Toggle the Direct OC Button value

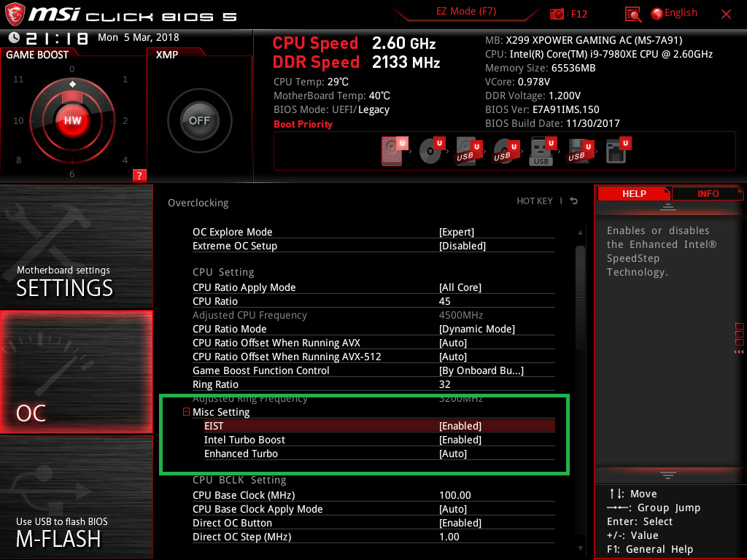click(460, 523)
